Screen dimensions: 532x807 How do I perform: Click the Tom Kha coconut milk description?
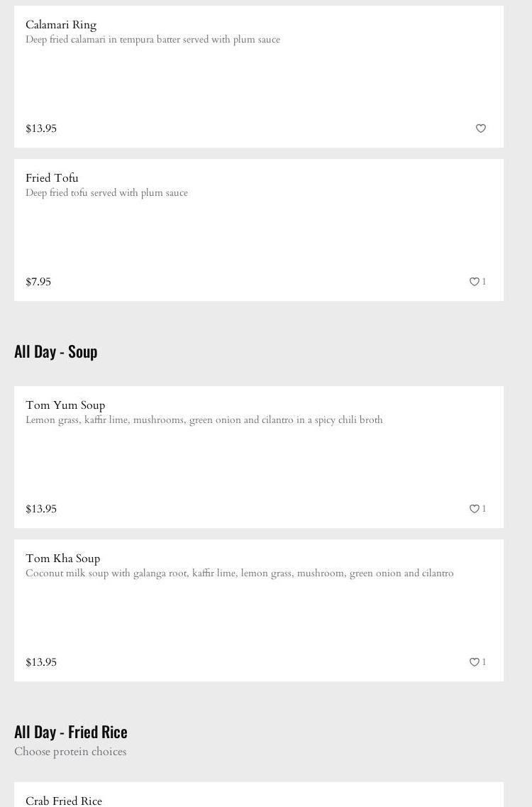[x=239, y=573]
